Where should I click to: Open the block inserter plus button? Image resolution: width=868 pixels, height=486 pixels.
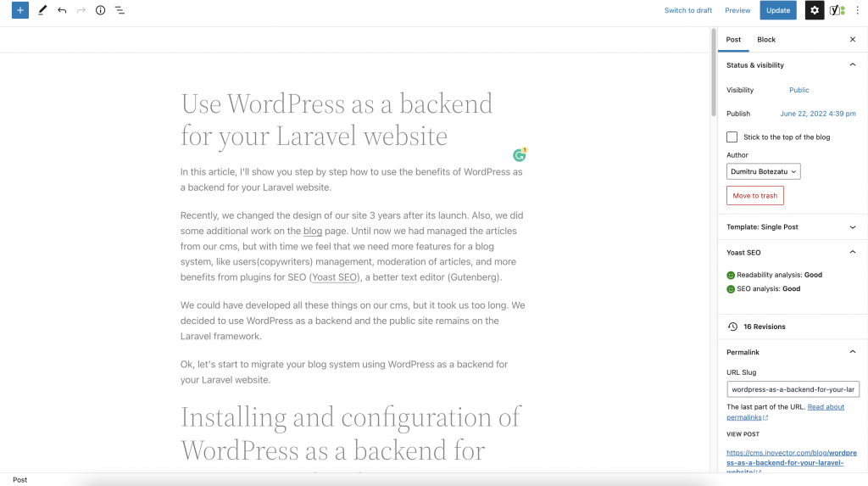coord(20,10)
